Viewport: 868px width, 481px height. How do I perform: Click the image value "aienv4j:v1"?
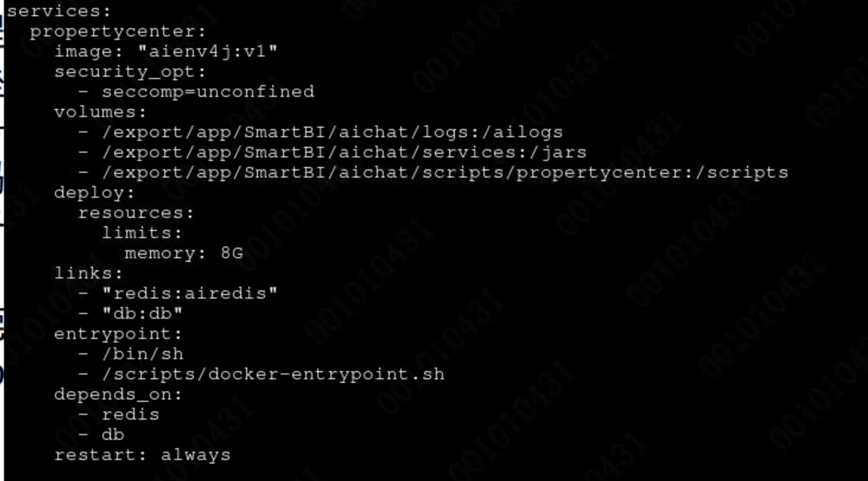pos(207,51)
